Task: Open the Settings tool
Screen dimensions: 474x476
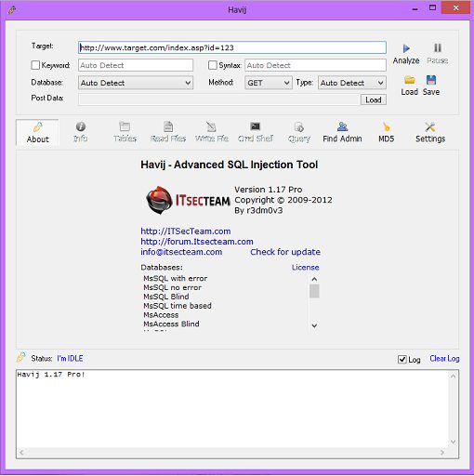Action: 430,132
